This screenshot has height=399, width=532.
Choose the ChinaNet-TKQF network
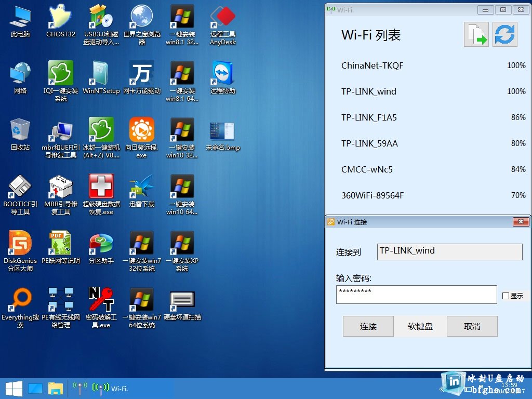pyautogui.click(x=433, y=65)
